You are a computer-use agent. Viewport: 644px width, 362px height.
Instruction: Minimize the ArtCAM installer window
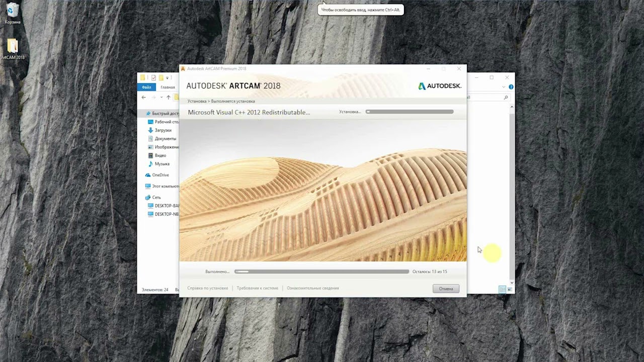tap(429, 68)
